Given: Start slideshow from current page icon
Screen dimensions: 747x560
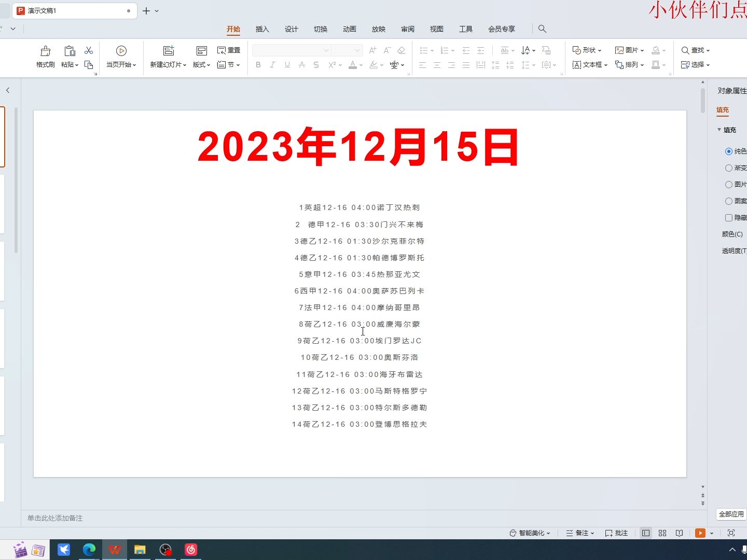Looking at the screenshot, I should point(121,51).
